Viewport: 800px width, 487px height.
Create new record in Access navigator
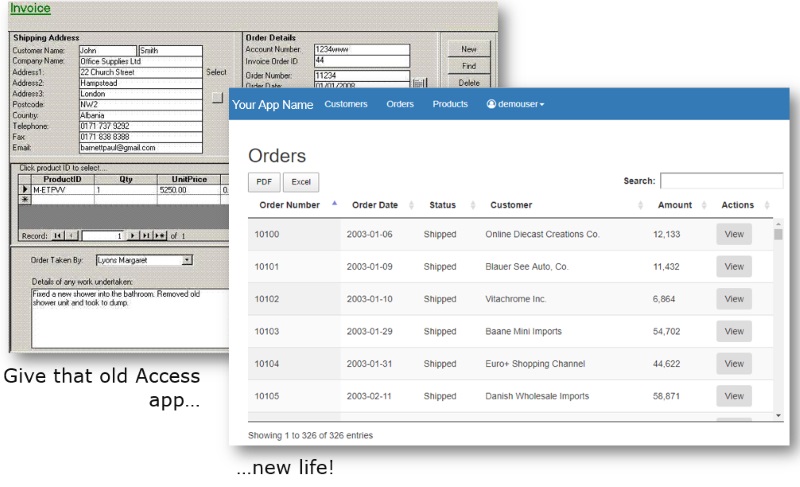[160, 236]
